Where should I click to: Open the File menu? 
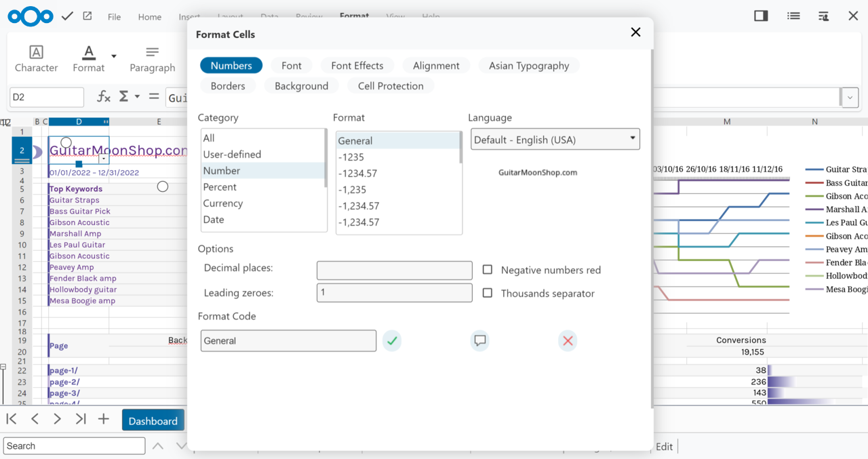(x=114, y=17)
